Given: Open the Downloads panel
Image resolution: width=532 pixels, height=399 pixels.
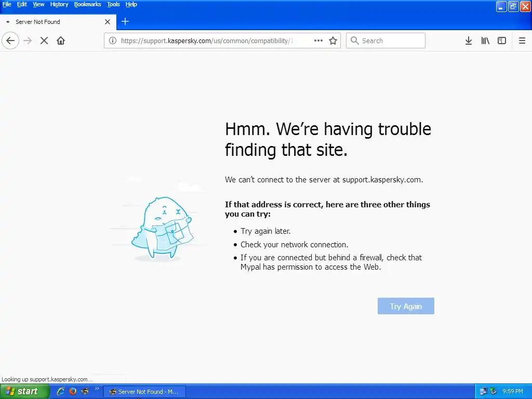Looking at the screenshot, I should (x=469, y=41).
